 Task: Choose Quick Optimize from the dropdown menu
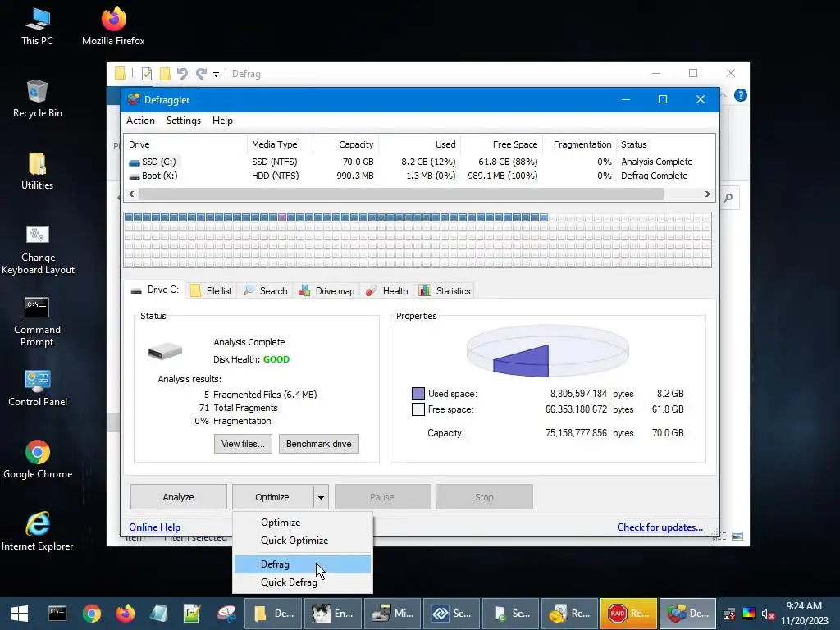click(302, 541)
